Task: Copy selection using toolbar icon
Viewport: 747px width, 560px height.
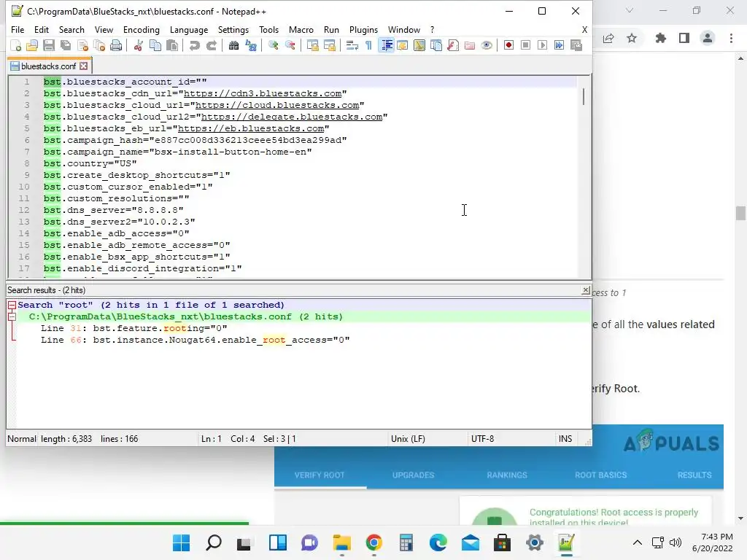Action: 155,45
